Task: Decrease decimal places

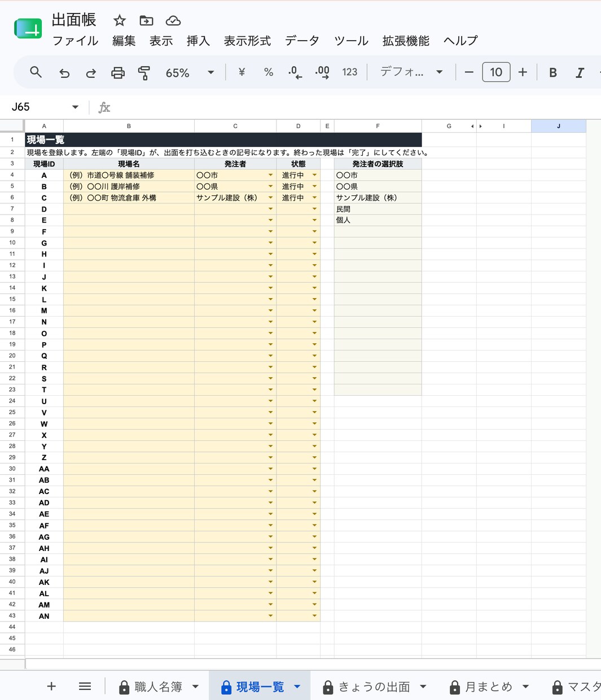Action: (295, 72)
